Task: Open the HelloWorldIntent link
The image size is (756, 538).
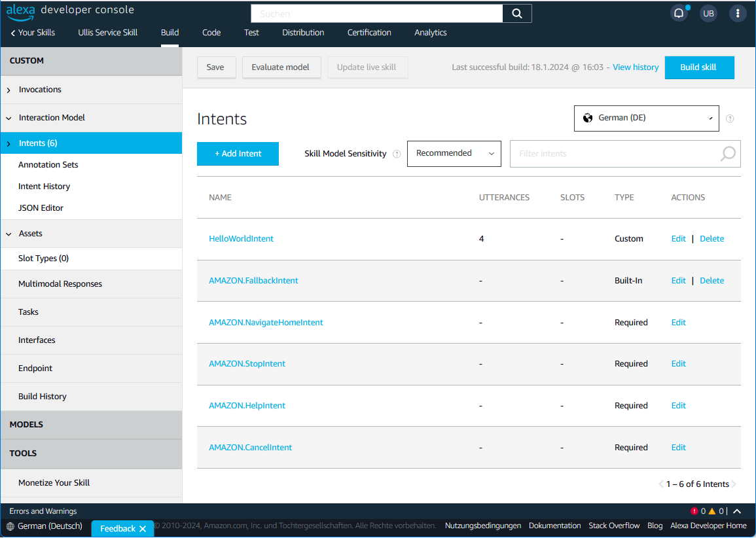Action: 241,239
